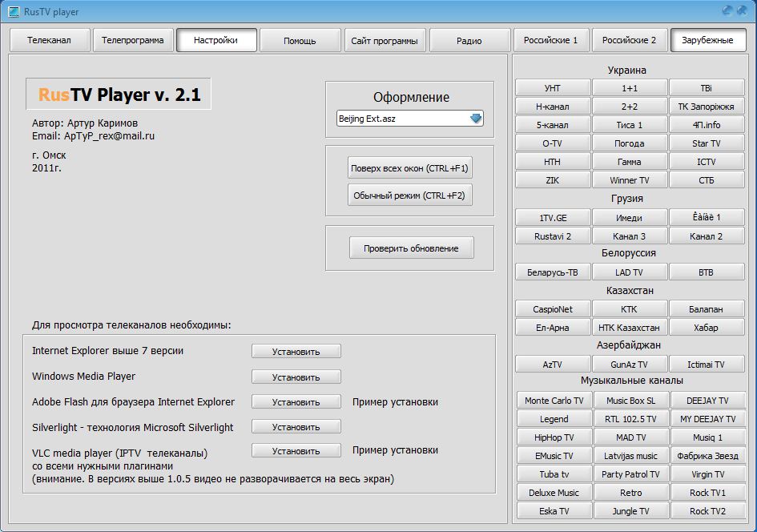Select the Беларусь-ТВ channel
This screenshot has height=532, width=757.
click(553, 272)
